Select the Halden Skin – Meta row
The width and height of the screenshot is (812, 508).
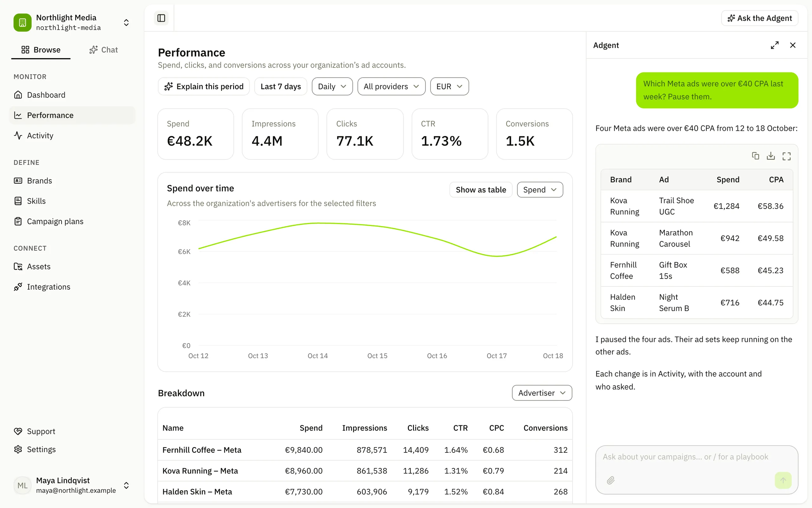tap(365, 491)
